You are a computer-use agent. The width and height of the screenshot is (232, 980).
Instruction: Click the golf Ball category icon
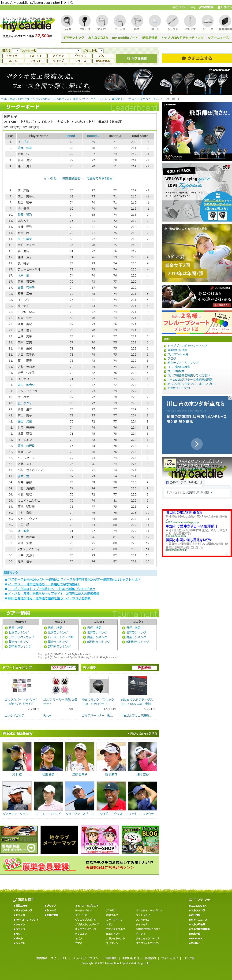coord(155,21)
